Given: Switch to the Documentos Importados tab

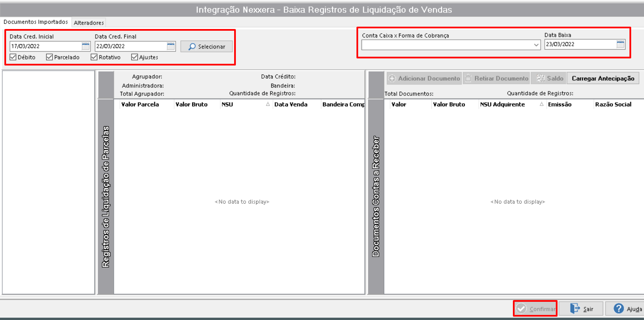Looking at the screenshot, I should (36, 22).
